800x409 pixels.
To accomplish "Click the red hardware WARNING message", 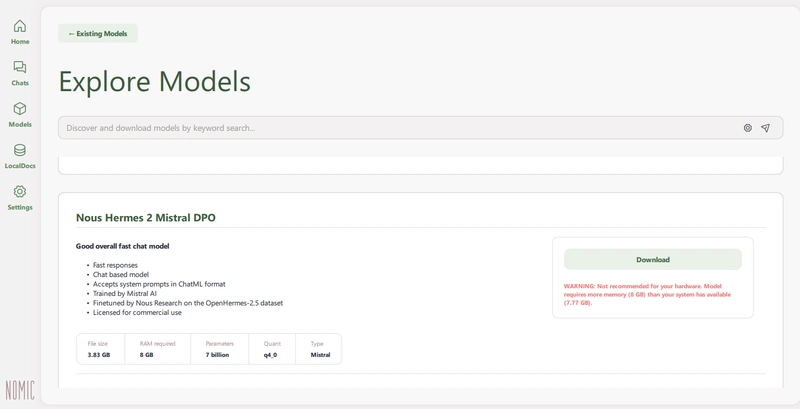I will [x=647, y=294].
